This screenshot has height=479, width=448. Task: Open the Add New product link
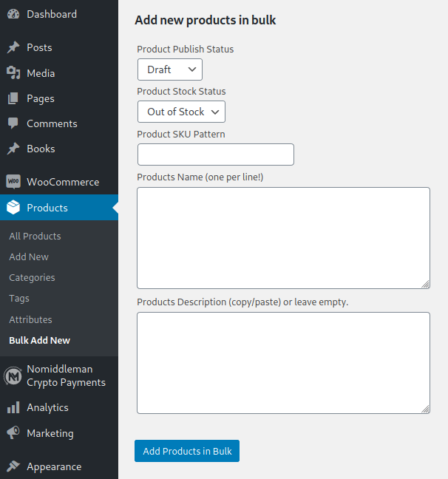pyautogui.click(x=29, y=257)
